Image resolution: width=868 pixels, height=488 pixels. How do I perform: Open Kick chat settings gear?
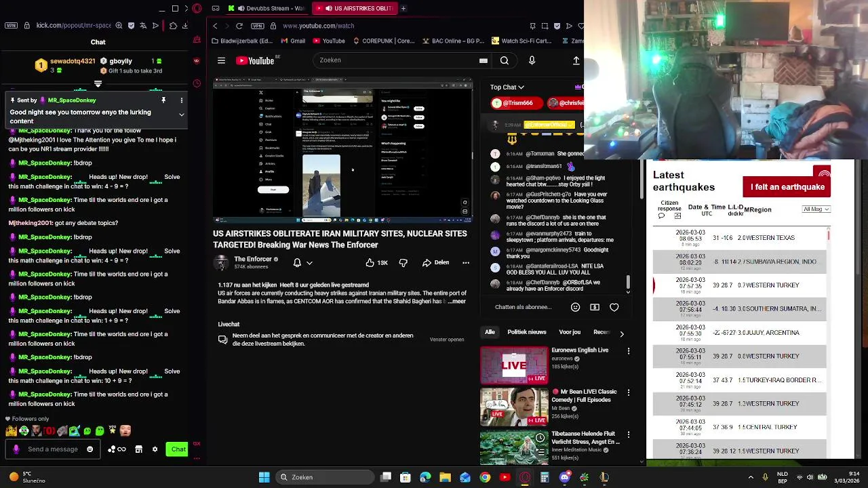pyautogui.click(x=155, y=449)
